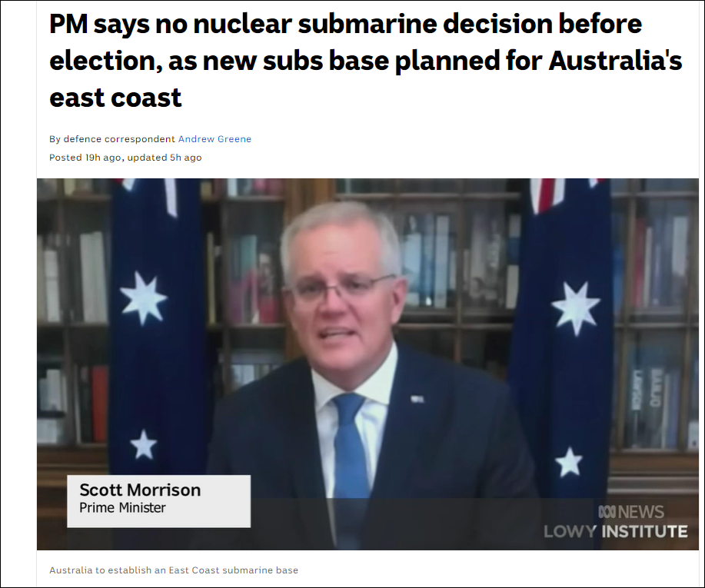
Task: Click 'By defence correspondent' byline text
Action: coord(112,139)
